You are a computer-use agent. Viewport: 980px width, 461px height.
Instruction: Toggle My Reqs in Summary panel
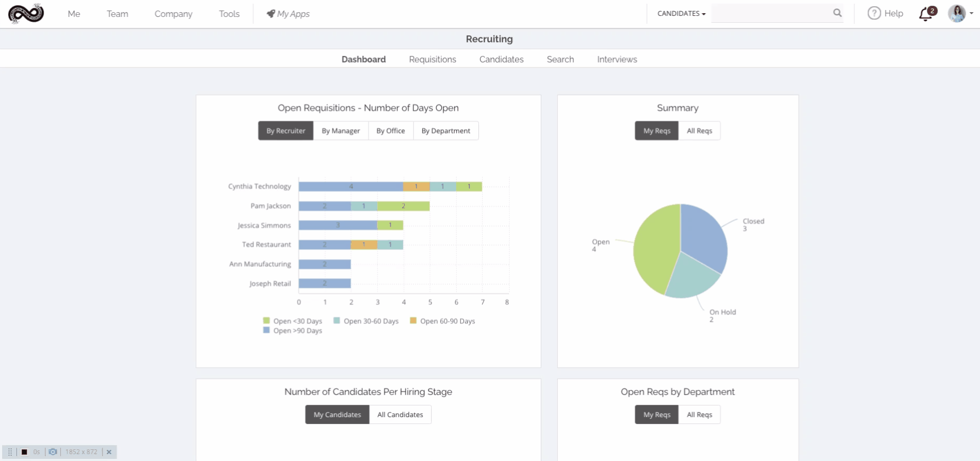click(657, 131)
